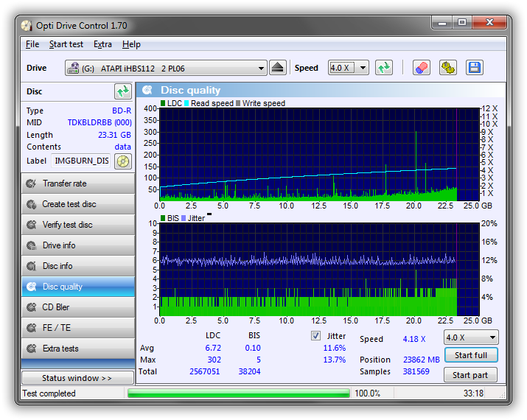This screenshot has height=420, width=527.
Task: Click the Position value 23862 MB
Action: pos(422,360)
